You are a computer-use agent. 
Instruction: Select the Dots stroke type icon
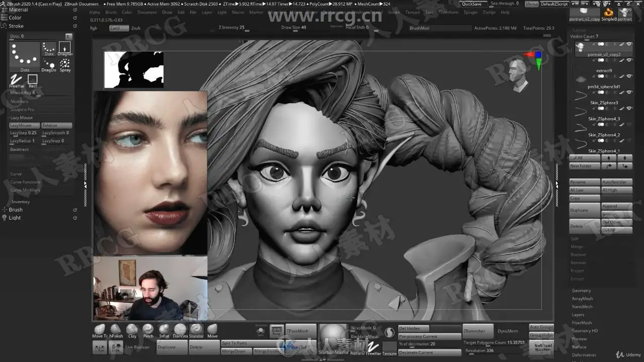pyautogui.click(x=49, y=48)
